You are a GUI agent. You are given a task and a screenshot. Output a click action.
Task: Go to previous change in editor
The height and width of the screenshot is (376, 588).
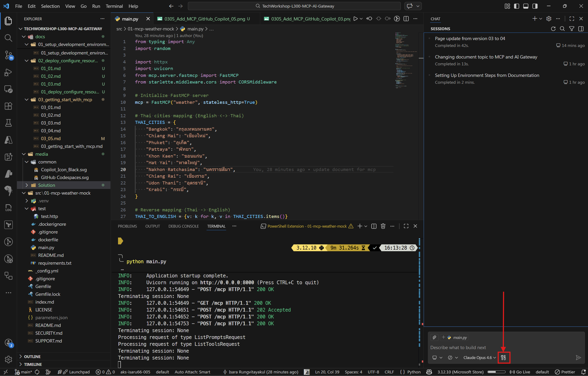point(369,19)
